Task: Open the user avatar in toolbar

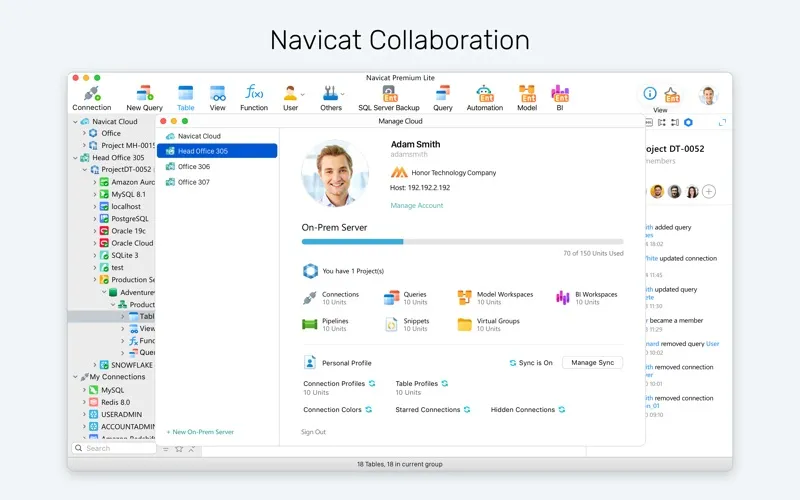Action: coord(708,95)
